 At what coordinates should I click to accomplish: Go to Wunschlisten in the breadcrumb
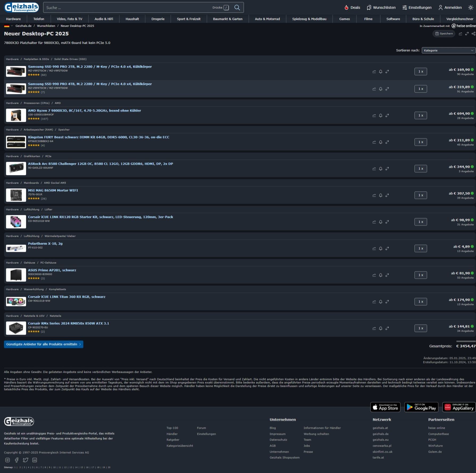46,26
